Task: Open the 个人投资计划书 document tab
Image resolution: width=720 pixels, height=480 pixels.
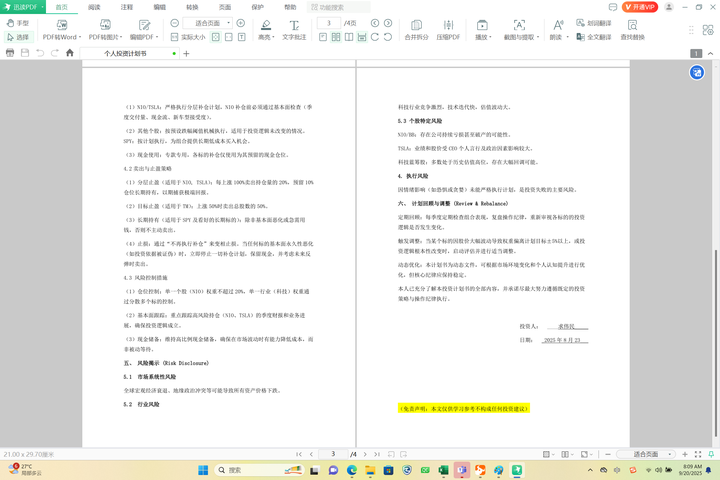Action: tap(125, 53)
